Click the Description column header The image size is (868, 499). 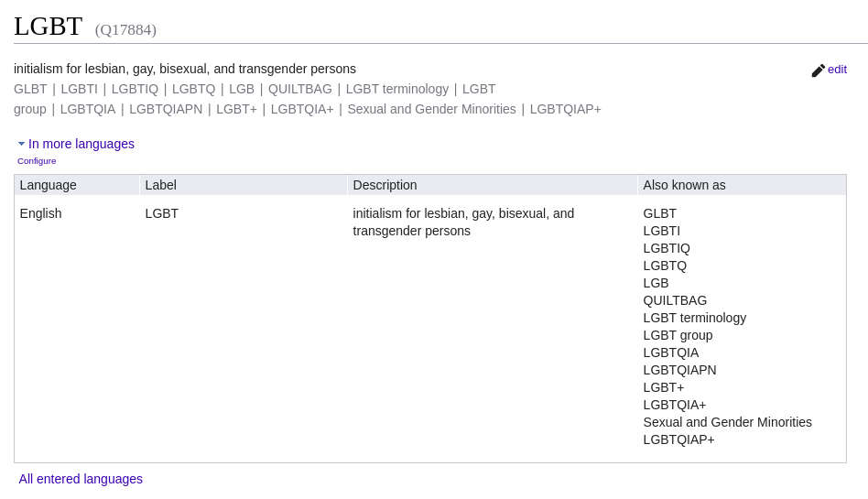(x=385, y=185)
